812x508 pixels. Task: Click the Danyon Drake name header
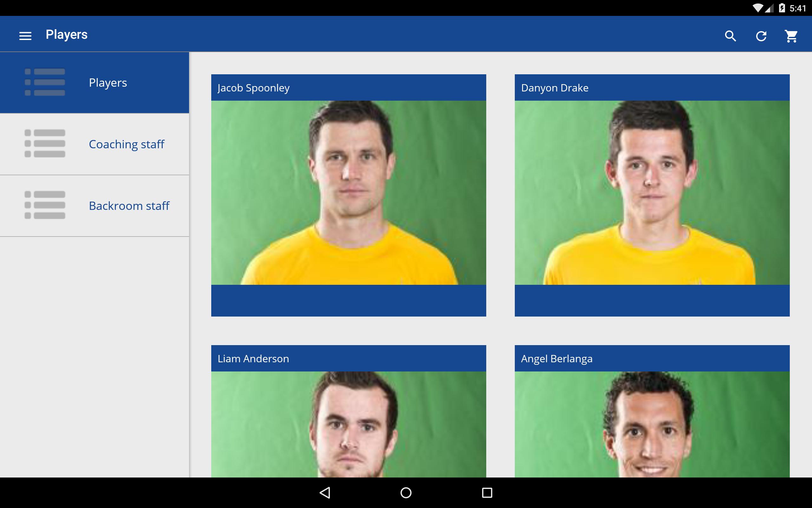[652, 87]
